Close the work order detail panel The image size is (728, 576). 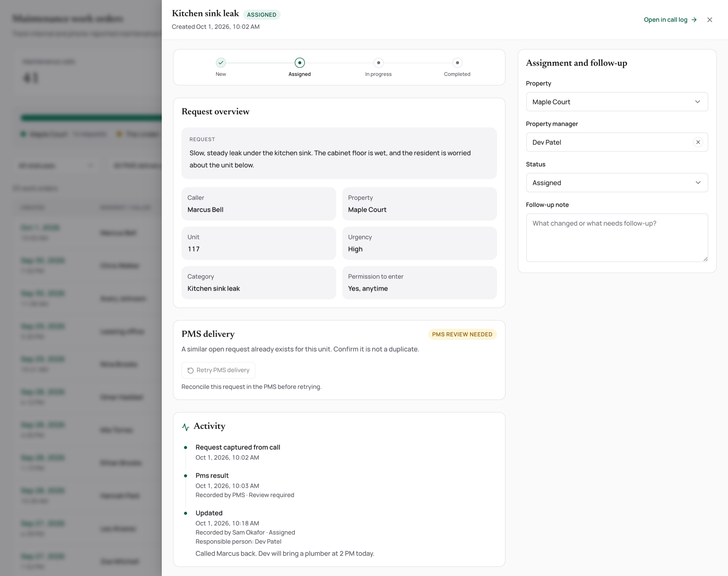[709, 20]
